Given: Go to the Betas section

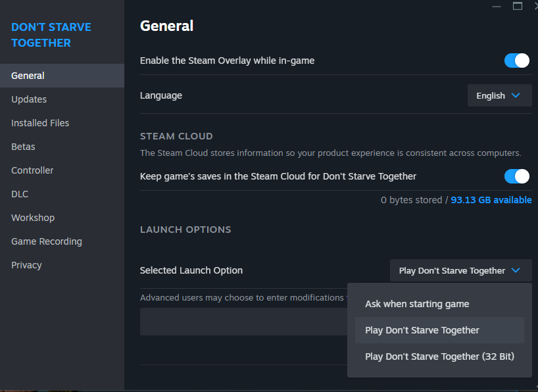Looking at the screenshot, I should click(x=23, y=147).
